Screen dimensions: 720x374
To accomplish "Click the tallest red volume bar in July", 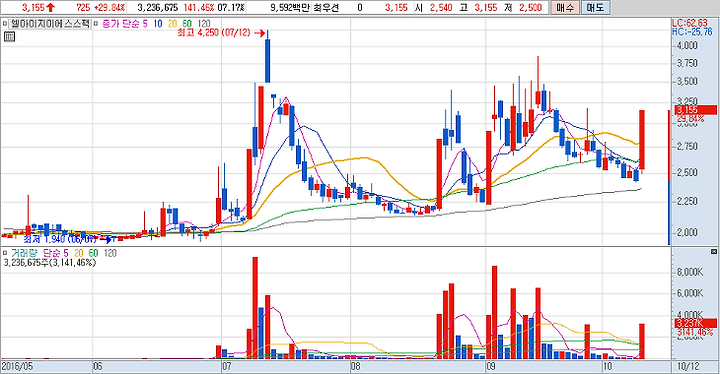I will [255, 308].
